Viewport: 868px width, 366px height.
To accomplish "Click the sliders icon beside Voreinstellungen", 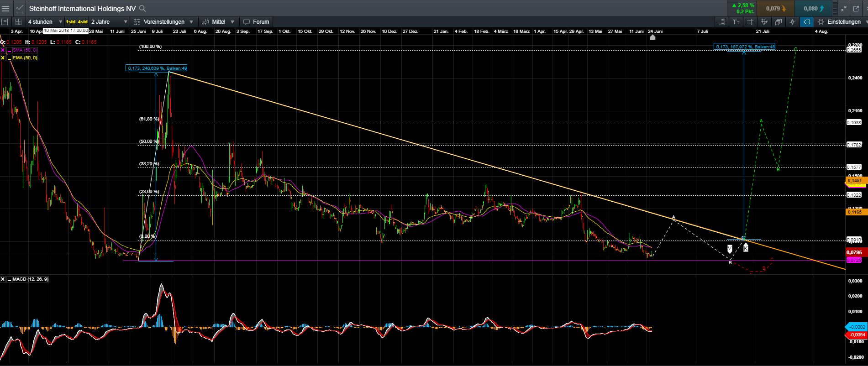I will point(137,21).
